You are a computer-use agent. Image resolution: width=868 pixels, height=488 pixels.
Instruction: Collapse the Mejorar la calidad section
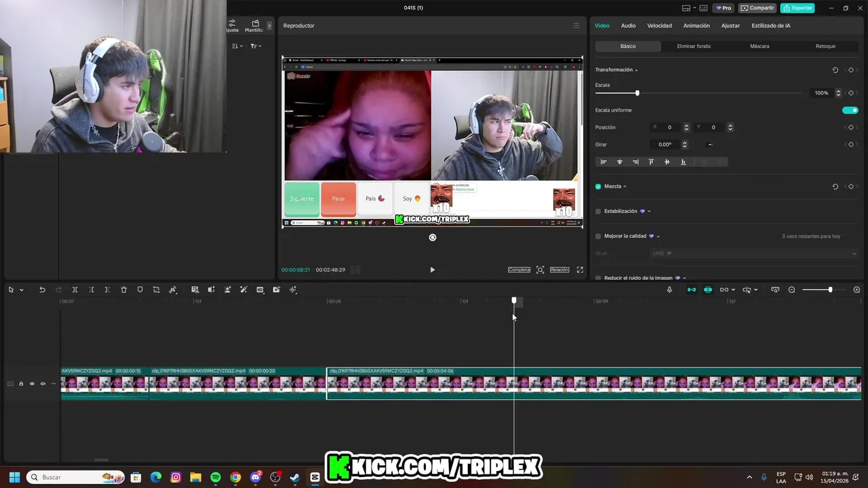(658, 237)
